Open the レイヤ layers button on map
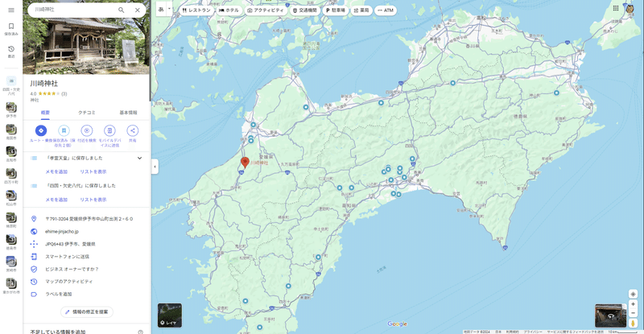The width and height of the screenshot is (644, 334). click(x=170, y=315)
